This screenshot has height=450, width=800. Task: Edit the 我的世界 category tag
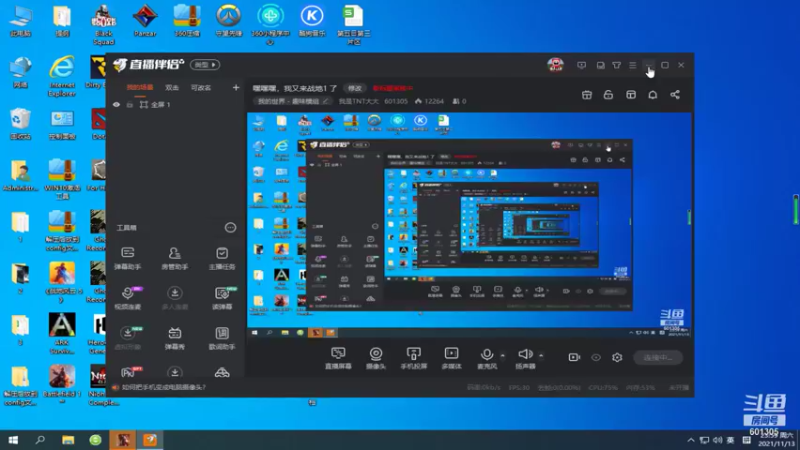(x=292, y=101)
